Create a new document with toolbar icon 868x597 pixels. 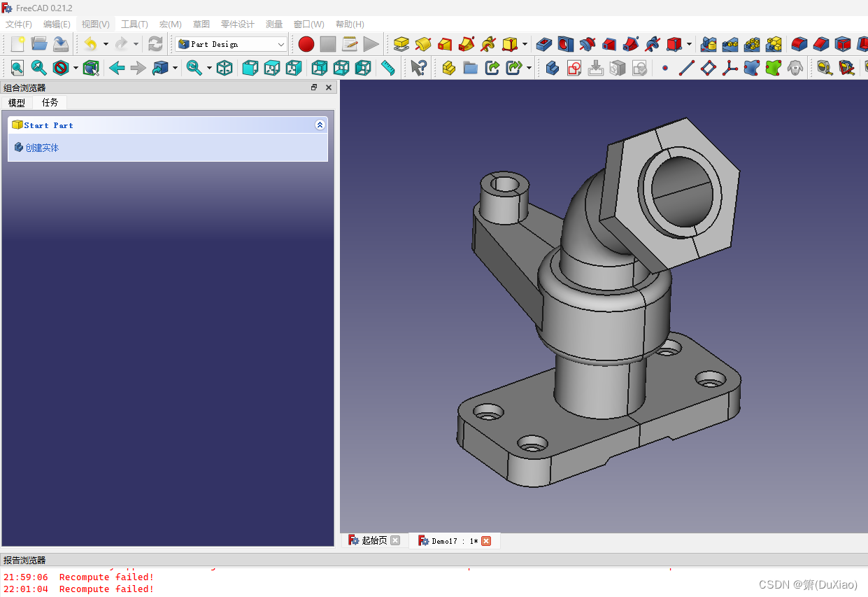[17, 44]
